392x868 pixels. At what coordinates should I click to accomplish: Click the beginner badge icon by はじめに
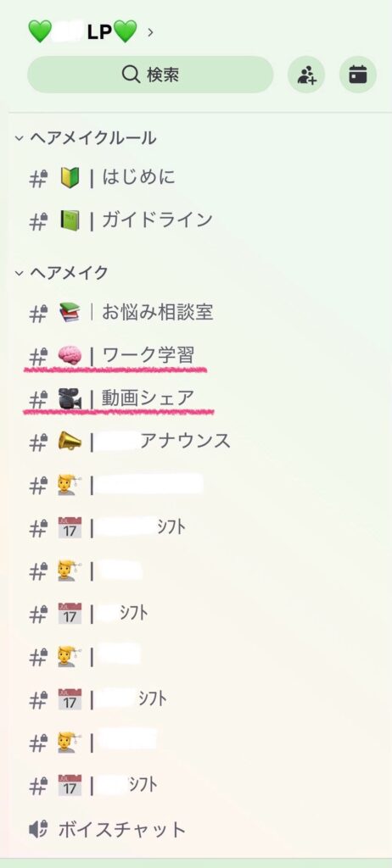point(70,178)
